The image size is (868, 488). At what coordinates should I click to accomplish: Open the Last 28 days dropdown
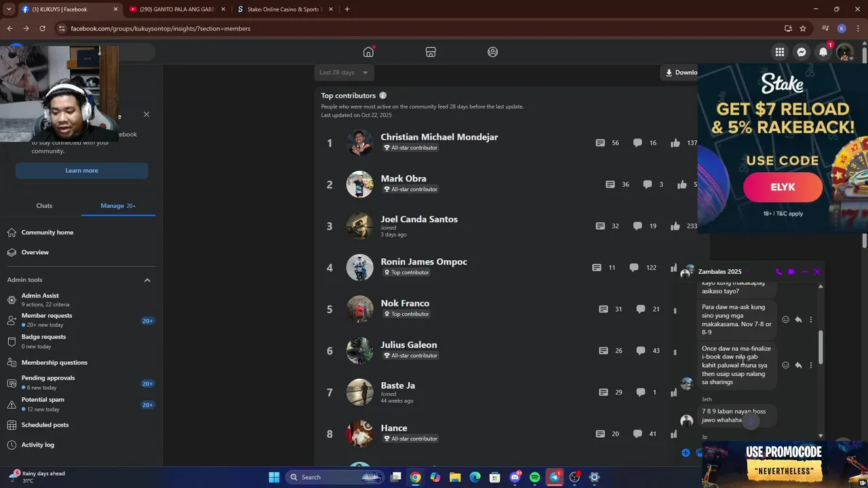pos(344,73)
